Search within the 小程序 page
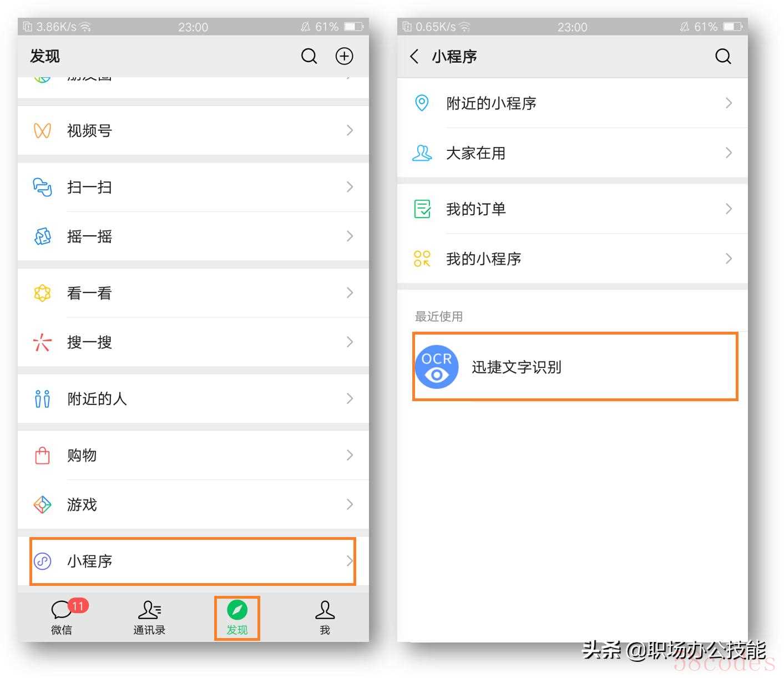The width and height of the screenshot is (784, 678). pyautogui.click(x=723, y=56)
